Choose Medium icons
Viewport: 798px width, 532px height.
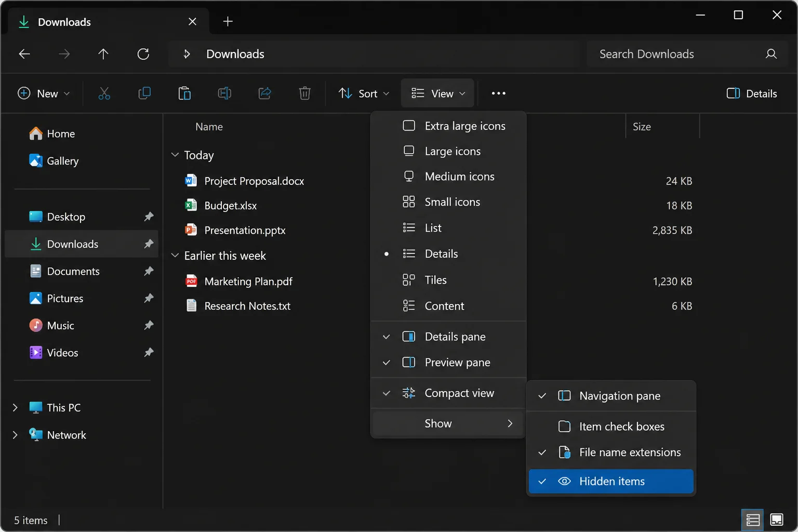coord(448,177)
